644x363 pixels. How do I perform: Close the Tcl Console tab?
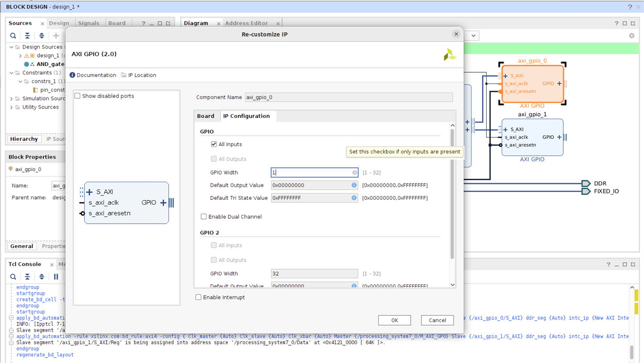pyautogui.click(x=52, y=265)
